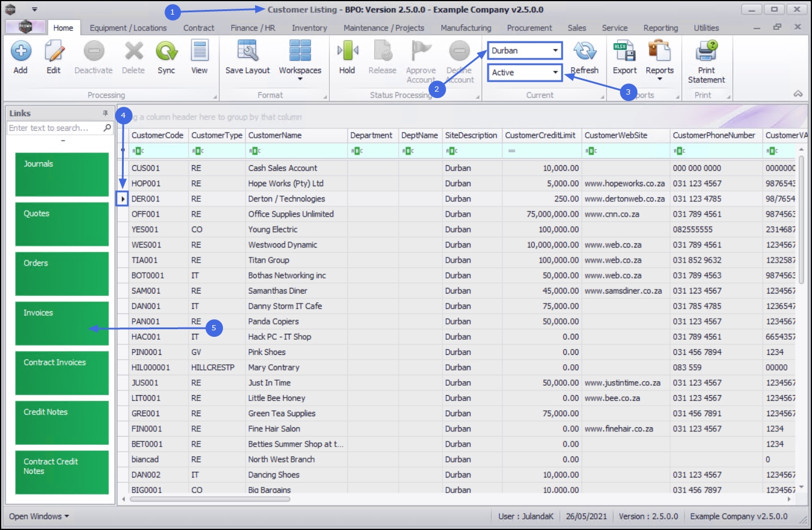Open the Reports clipboard icon

pos(660,51)
